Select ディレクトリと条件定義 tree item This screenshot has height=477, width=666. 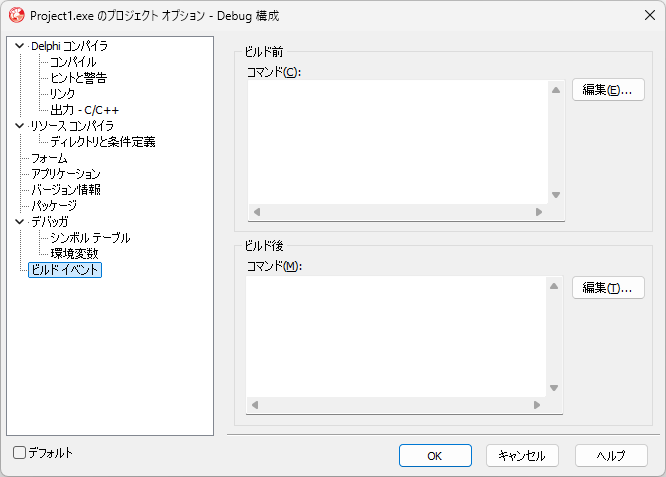102,142
